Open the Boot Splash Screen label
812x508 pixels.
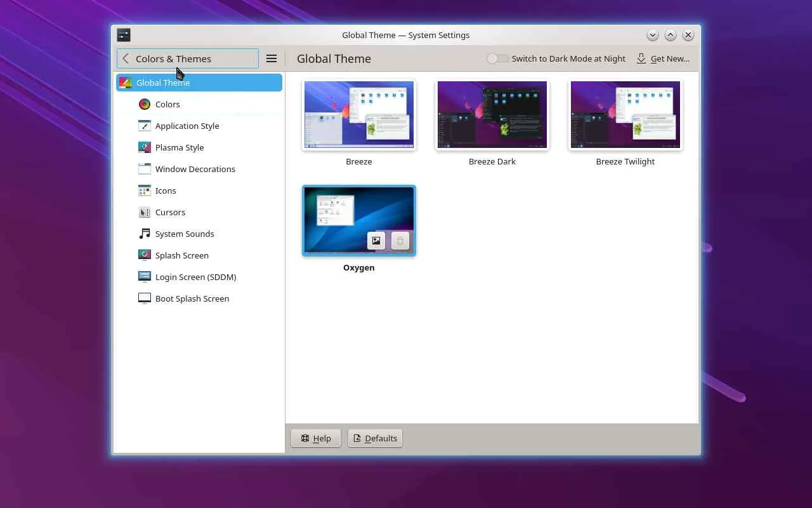click(192, 298)
